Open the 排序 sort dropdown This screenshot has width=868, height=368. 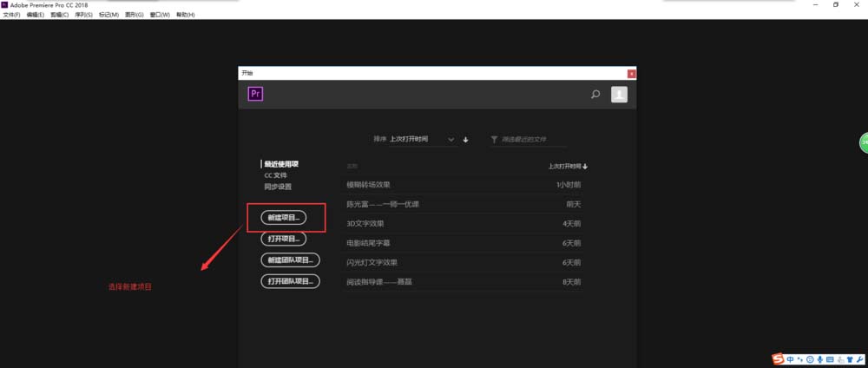tap(422, 140)
